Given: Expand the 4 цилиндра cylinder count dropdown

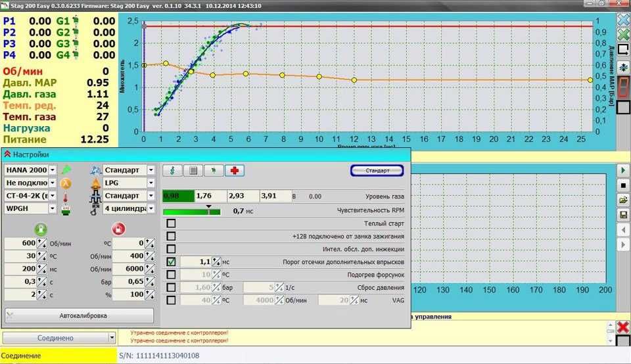Looking at the screenshot, I should (x=151, y=208).
